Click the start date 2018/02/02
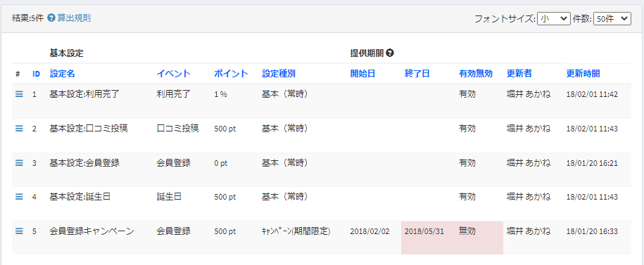The width and height of the screenshot is (644, 265). click(x=370, y=231)
